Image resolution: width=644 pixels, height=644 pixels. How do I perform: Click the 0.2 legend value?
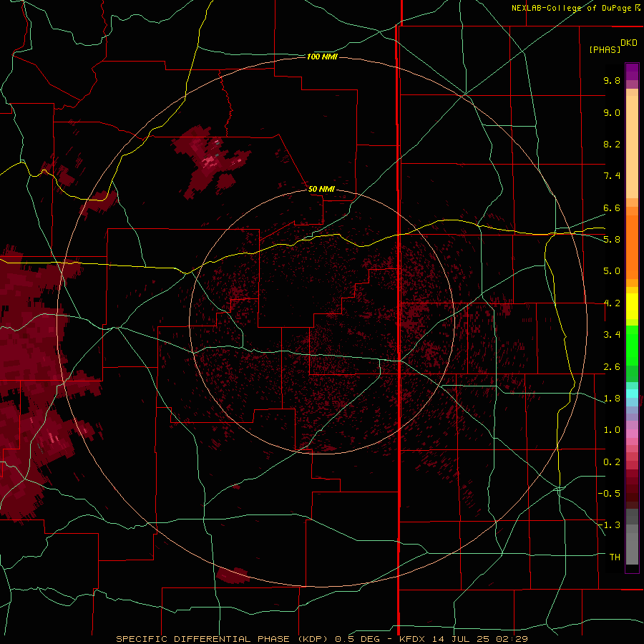[x=612, y=462]
